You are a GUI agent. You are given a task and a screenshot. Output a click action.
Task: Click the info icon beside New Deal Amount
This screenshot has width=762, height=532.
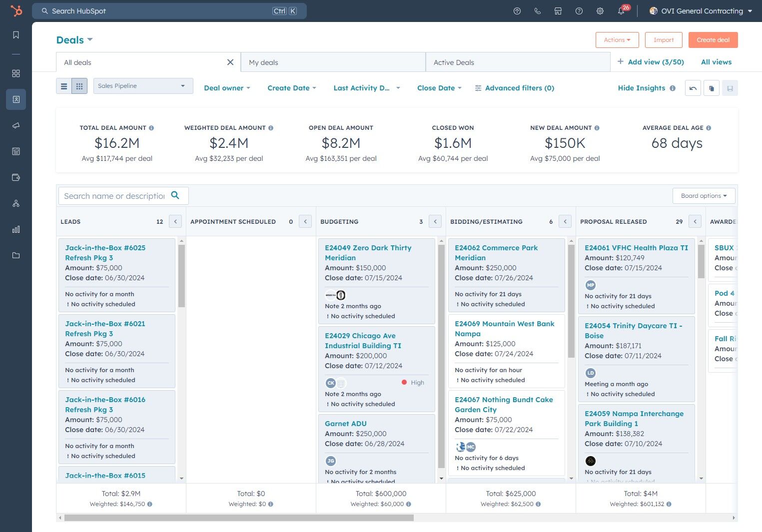click(597, 128)
